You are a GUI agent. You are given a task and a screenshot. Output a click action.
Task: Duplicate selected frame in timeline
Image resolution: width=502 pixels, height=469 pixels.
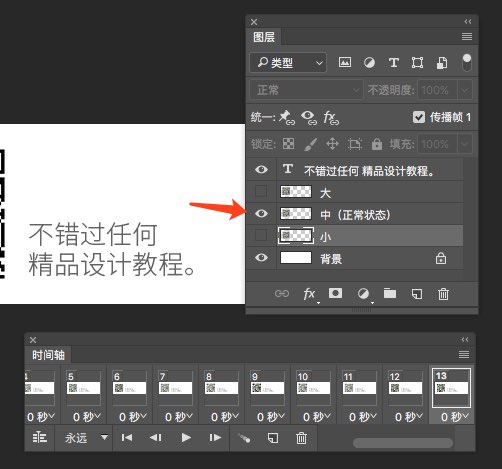click(x=273, y=438)
